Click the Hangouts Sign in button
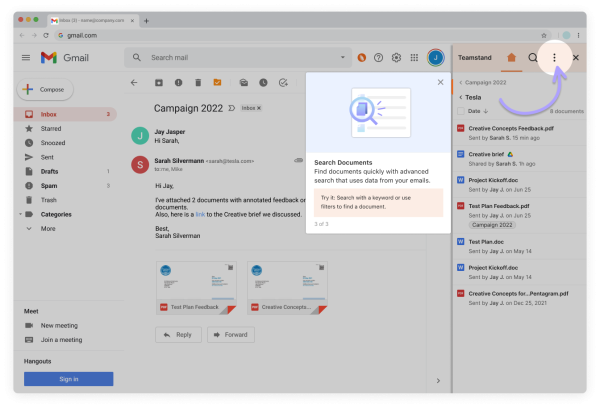This screenshot has width=600, height=408. tap(68, 379)
